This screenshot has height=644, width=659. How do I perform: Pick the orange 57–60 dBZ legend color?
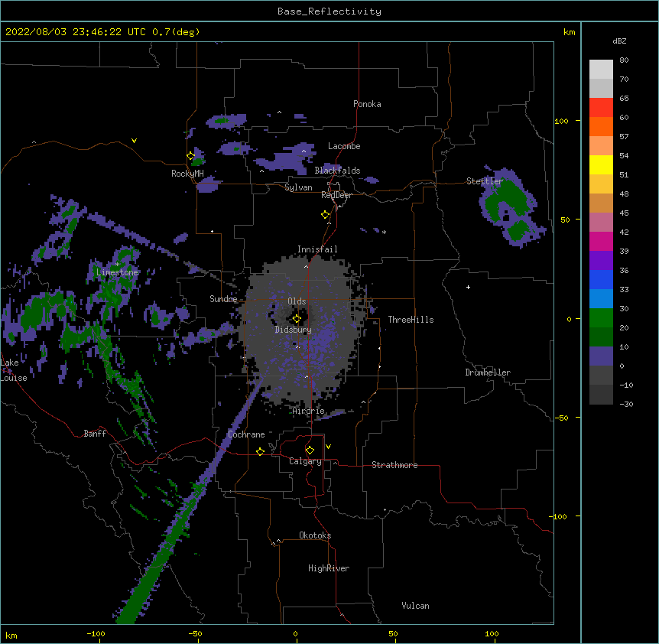pyautogui.click(x=601, y=127)
